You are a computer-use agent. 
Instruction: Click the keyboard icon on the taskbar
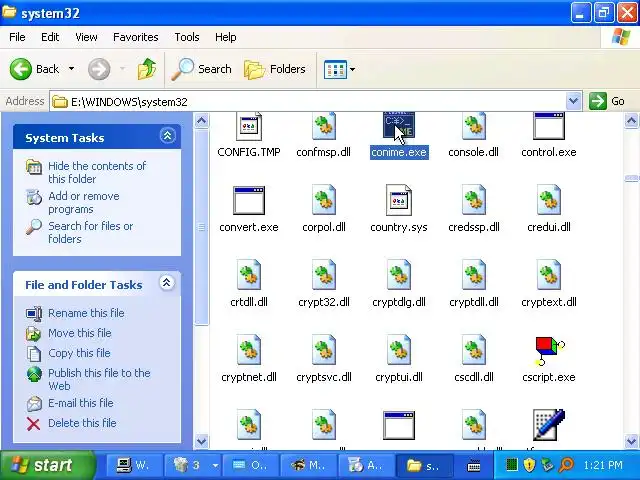tap(473, 465)
